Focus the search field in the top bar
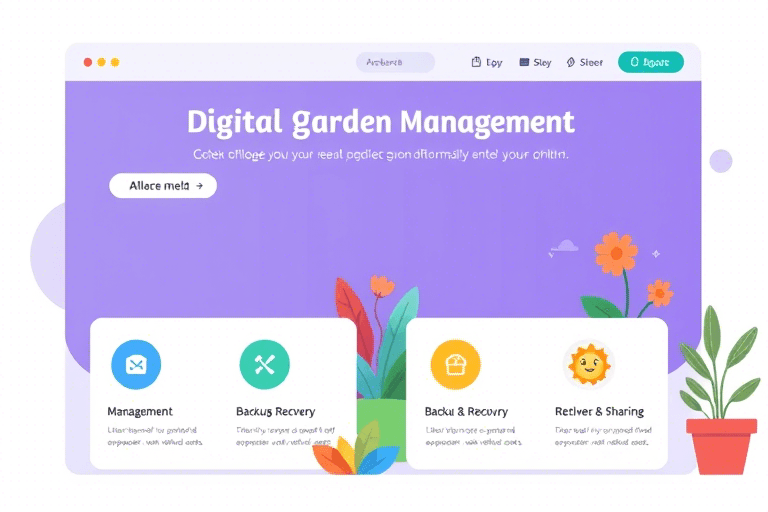Viewport: 768px width, 512px height. coord(395,62)
